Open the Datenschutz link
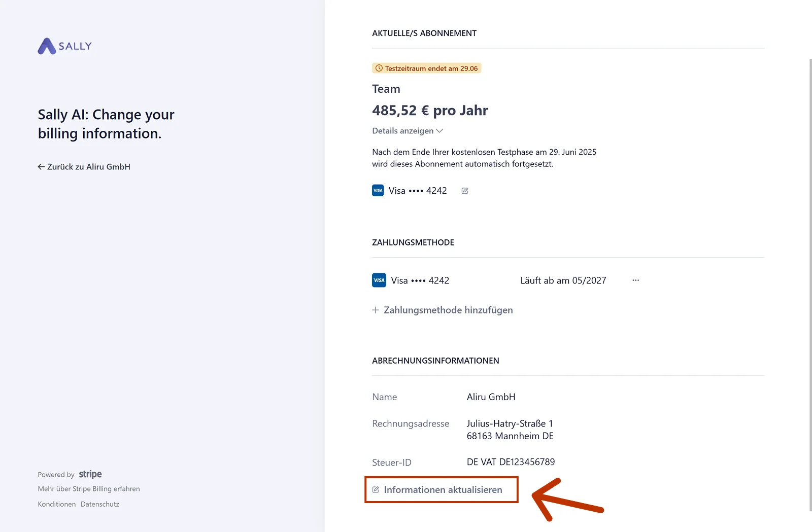 coord(100,504)
